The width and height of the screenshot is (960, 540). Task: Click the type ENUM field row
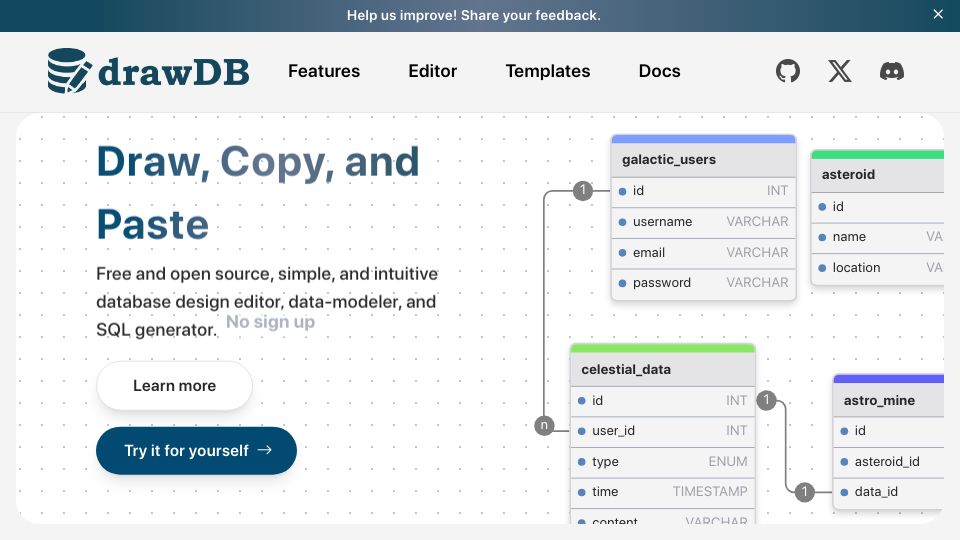pos(662,462)
